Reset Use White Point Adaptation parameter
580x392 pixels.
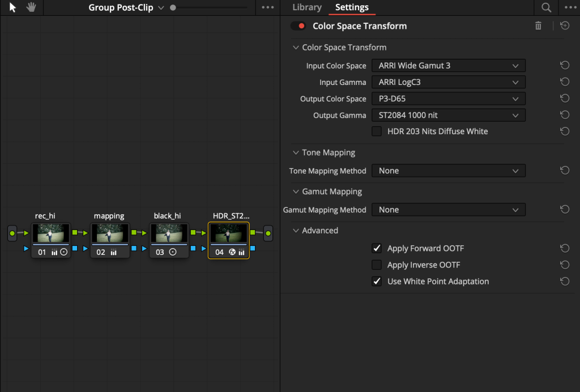565,282
